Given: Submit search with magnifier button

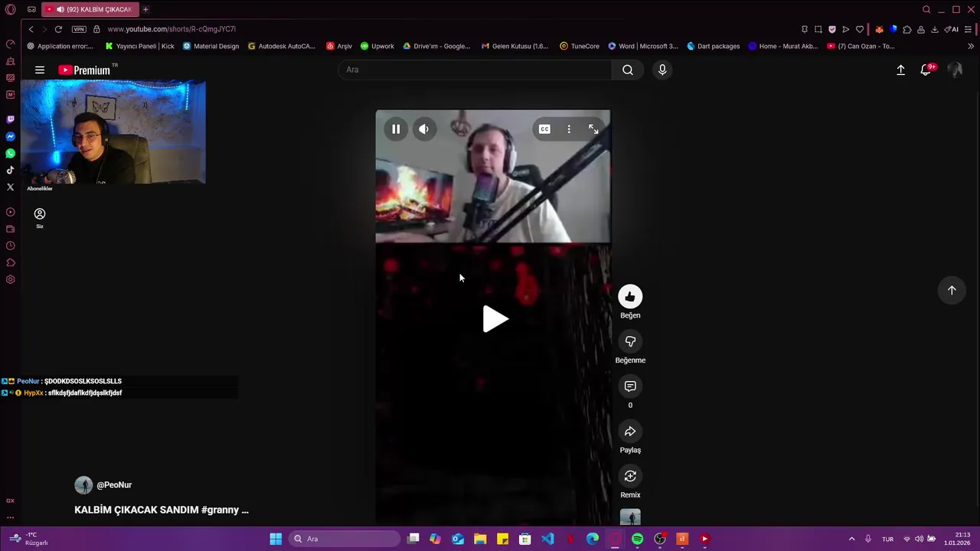Looking at the screenshot, I should [x=628, y=70].
